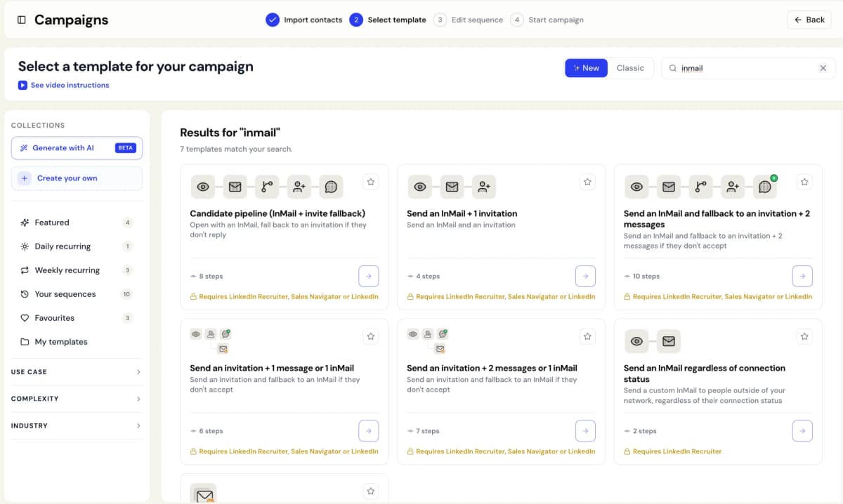Click the 8 steps label
The width and height of the screenshot is (843, 504).
[x=211, y=277]
